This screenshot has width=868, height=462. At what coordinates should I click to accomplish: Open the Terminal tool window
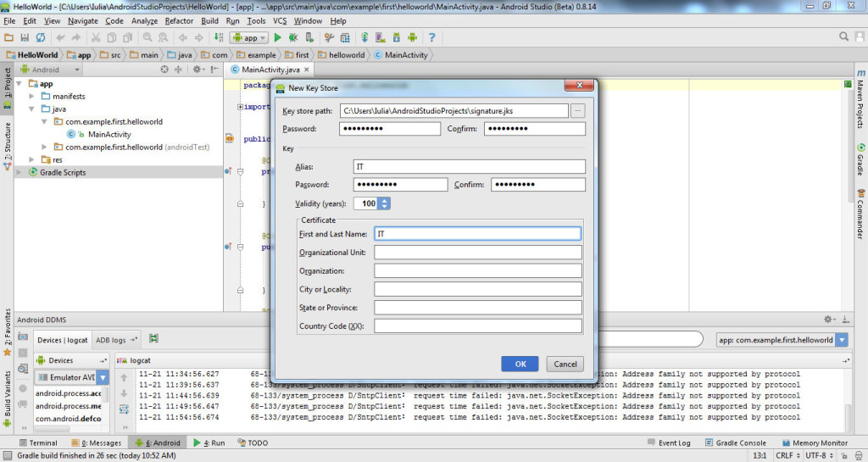point(38,443)
